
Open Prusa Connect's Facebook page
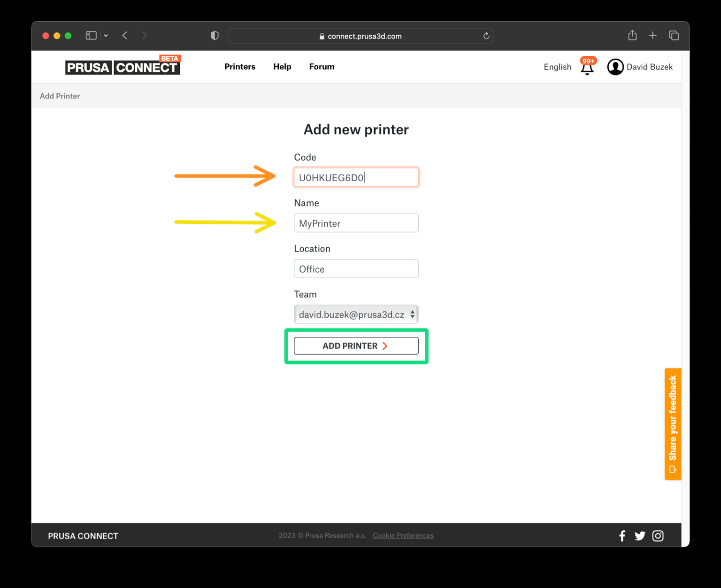click(x=622, y=535)
